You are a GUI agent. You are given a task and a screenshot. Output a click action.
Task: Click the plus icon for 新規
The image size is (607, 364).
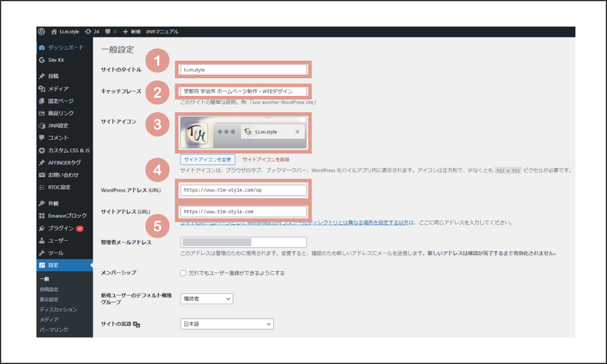(125, 32)
